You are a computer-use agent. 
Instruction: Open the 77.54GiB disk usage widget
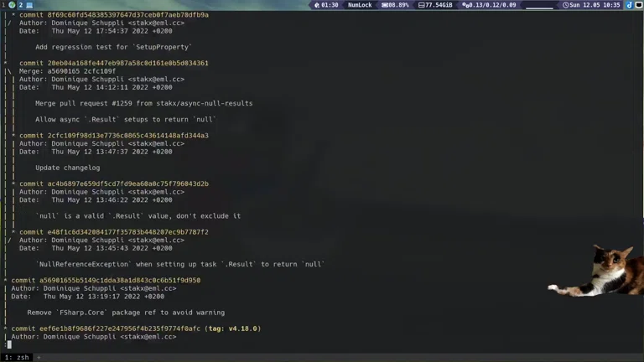pos(434,5)
